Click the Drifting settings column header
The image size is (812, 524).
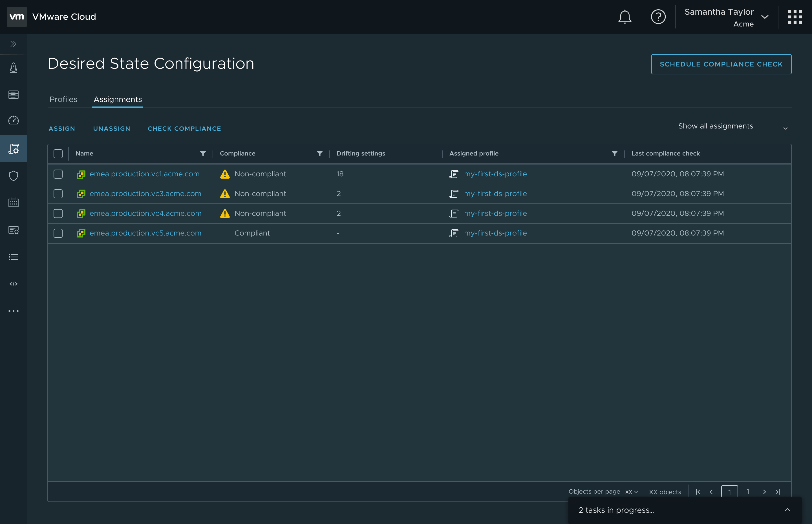click(x=361, y=154)
